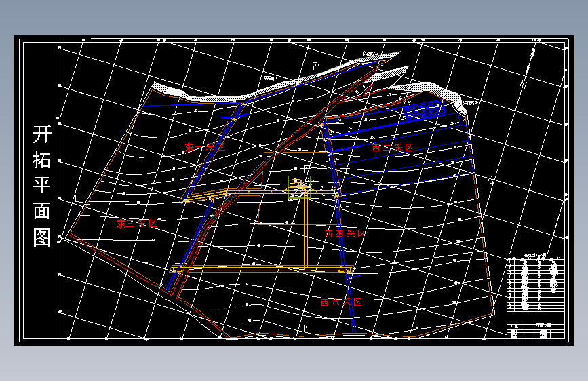Screen dimensions: 588x381
Task: Select the '东三采区' mining area label
Action: point(136,224)
